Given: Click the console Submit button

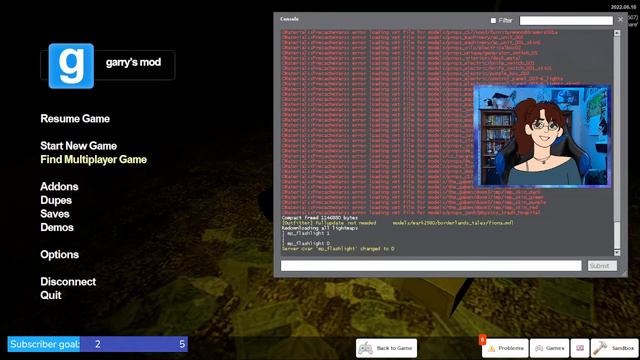Looking at the screenshot, I should pos(602,266).
